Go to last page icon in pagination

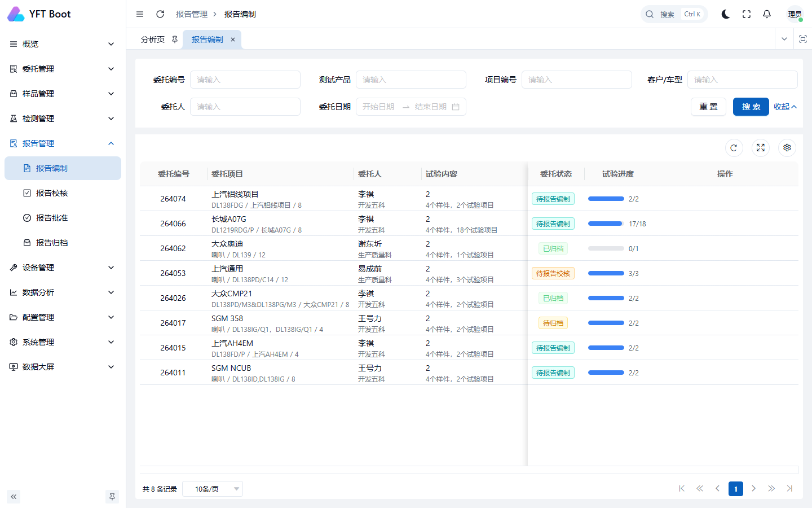pyautogui.click(x=789, y=489)
